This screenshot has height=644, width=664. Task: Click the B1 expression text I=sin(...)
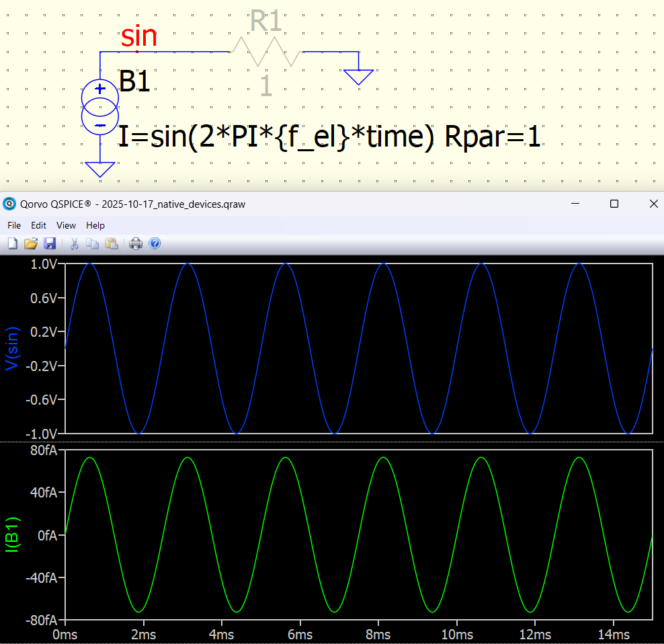coord(329,137)
